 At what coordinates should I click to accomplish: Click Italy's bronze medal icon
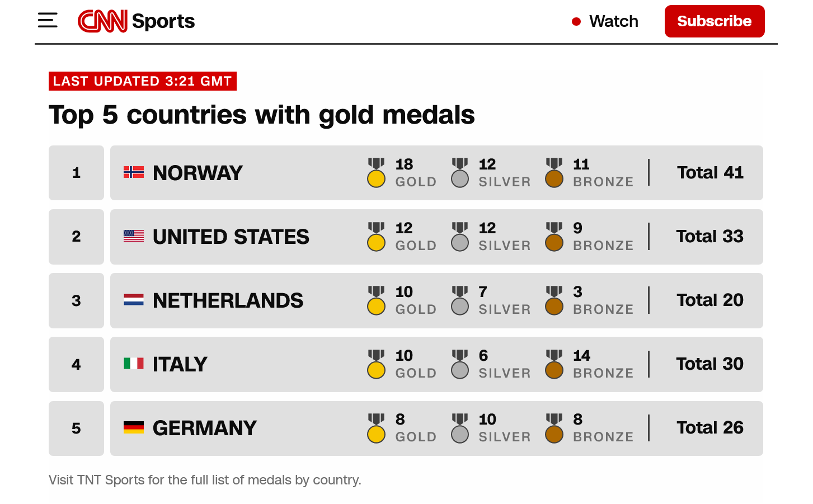(554, 364)
